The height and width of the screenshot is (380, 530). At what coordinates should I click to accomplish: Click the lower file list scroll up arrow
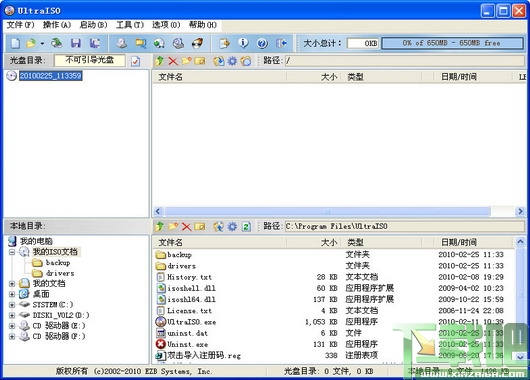tap(520, 241)
